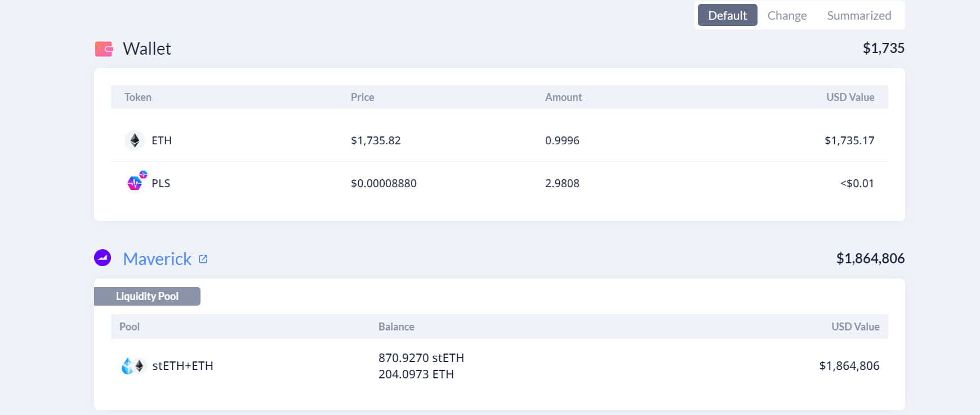
Task: Click the wallet USD Value header
Action: click(x=850, y=97)
